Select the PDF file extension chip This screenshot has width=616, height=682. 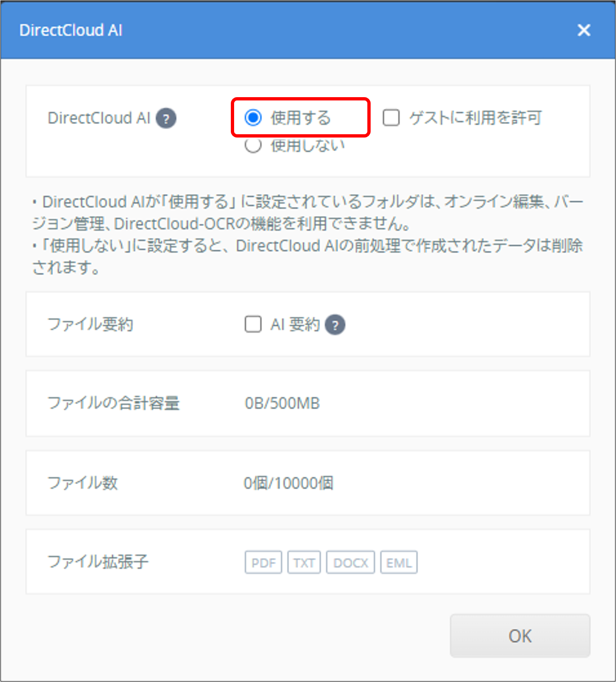point(263,562)
